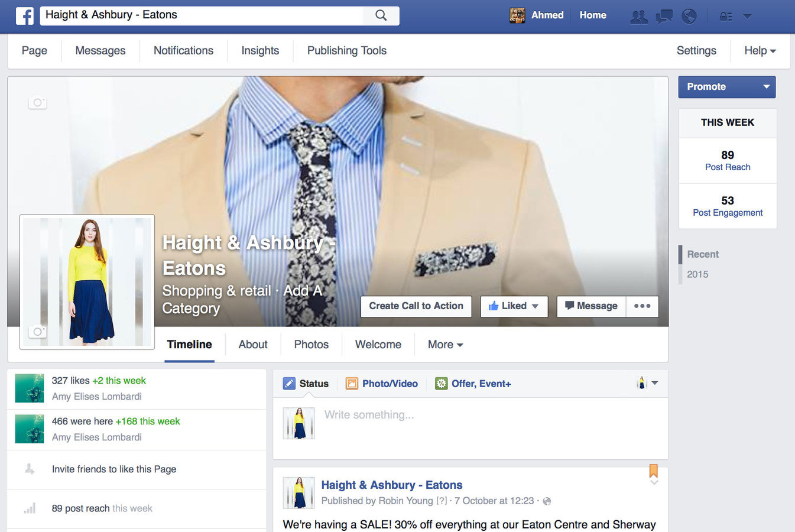The image size is (795, 532).
Task: Expand the account menu arrow in top bar
Action: (x=747, y=16)
